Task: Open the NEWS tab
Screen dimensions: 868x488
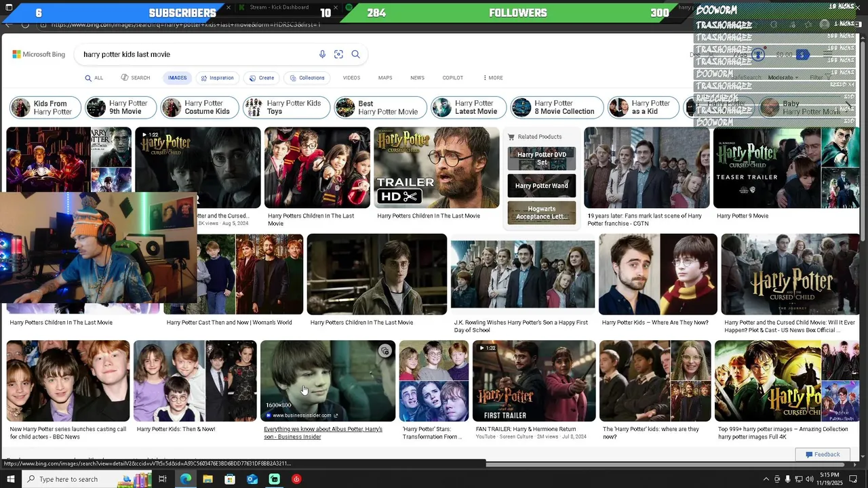Action: pos(417,78)
